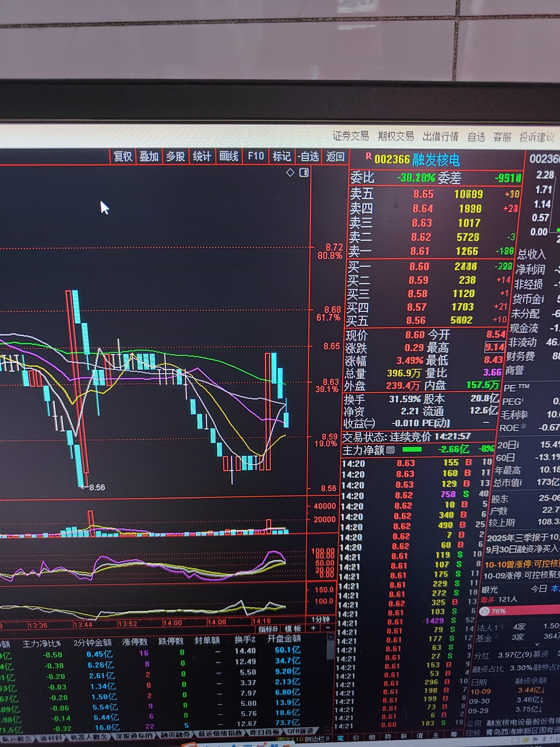560x747 pixels.
Task: Click the stock name 融发核电
Action: tap(436, 160)
